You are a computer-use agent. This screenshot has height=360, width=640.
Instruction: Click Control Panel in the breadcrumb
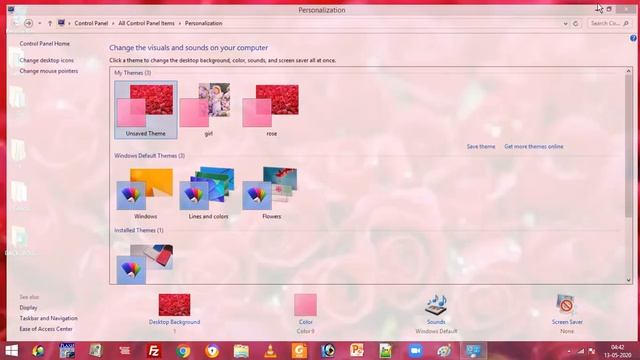91,23
